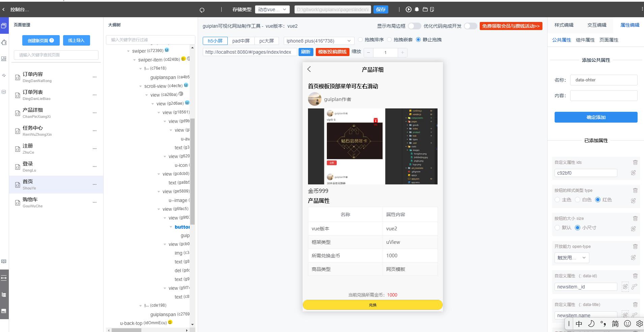644x332 pixels.
Task: Select the 拖拽排序 radio option
Action: coord(360,40)
